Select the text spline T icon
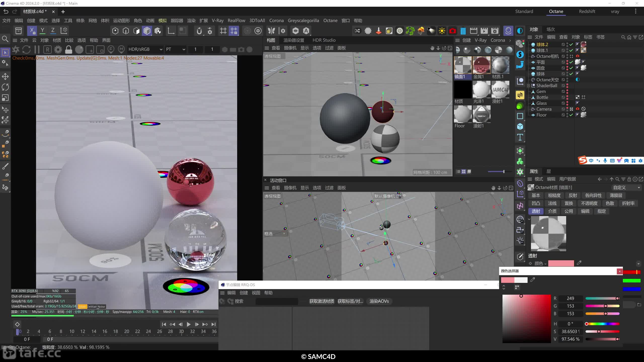644x362 pixels. (520, 137)
